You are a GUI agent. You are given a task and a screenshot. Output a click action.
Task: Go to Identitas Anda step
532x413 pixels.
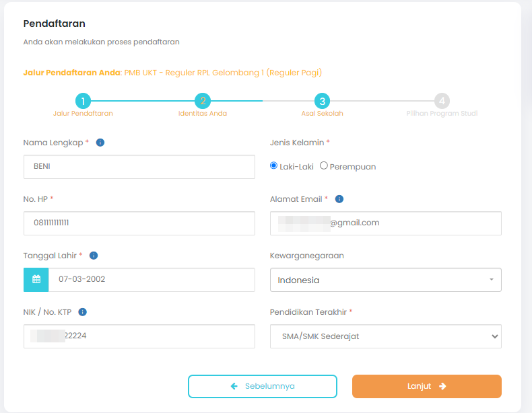(203, 101)
